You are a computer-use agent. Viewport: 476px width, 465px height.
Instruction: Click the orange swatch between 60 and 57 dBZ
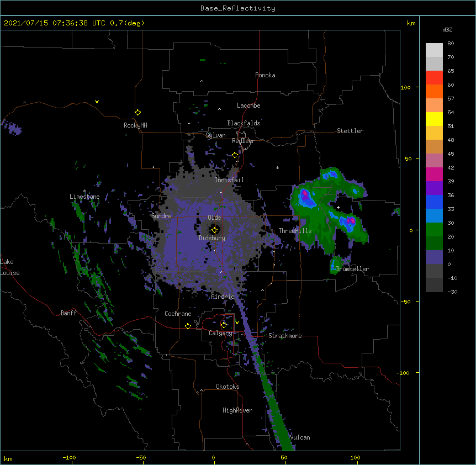(434, 91)
